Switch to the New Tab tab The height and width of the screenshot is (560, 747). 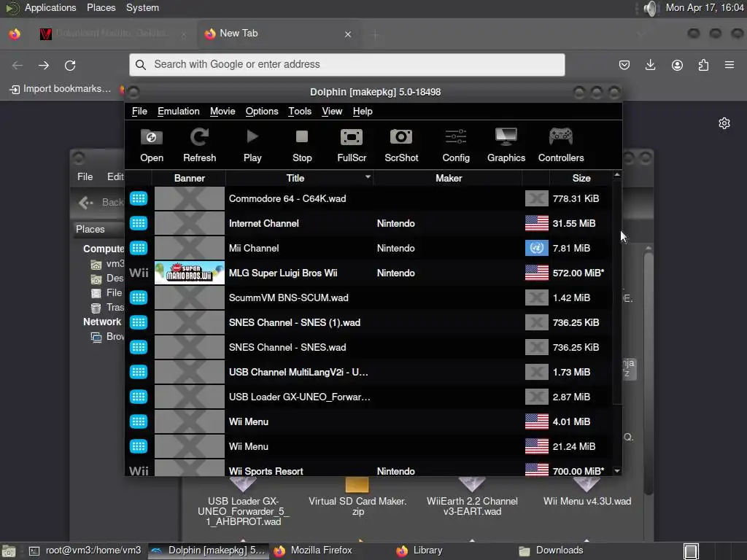[279, 34]
